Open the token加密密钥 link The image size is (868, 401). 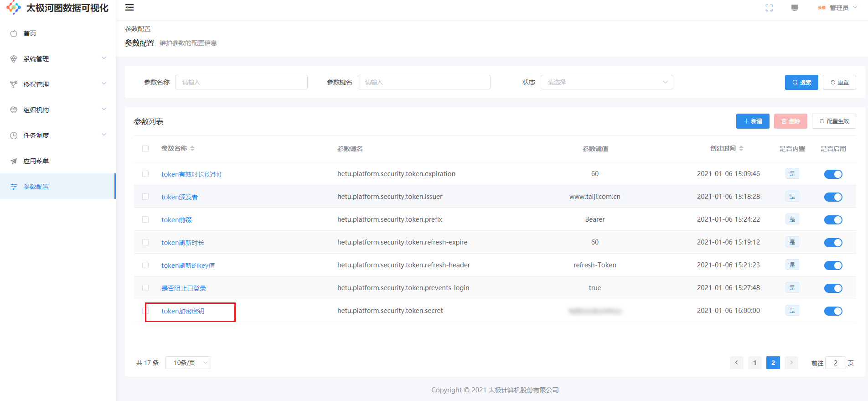[183, 311]
